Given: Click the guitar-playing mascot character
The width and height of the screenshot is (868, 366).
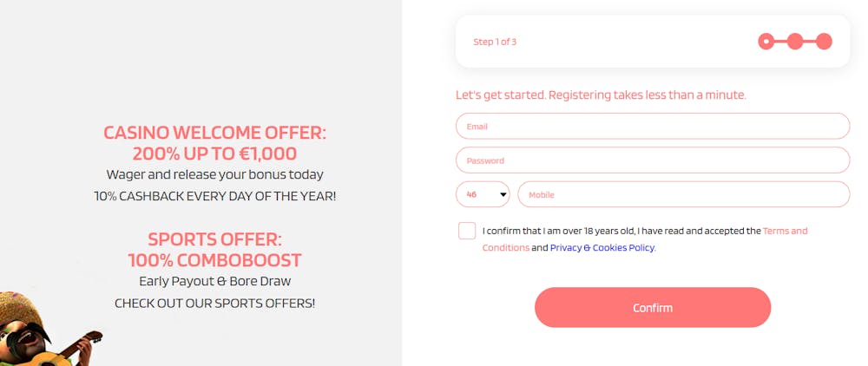Looking at the screenshot, I should click(x=47, y=330).
